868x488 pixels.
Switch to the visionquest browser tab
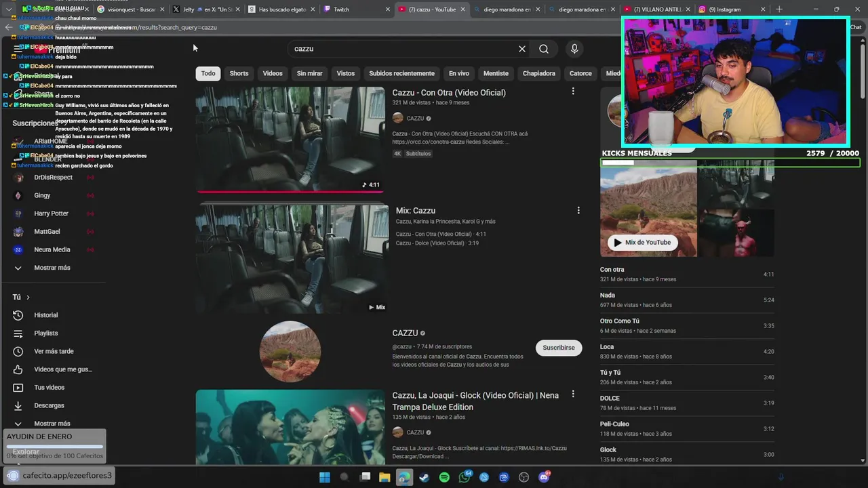click(129, 9)
